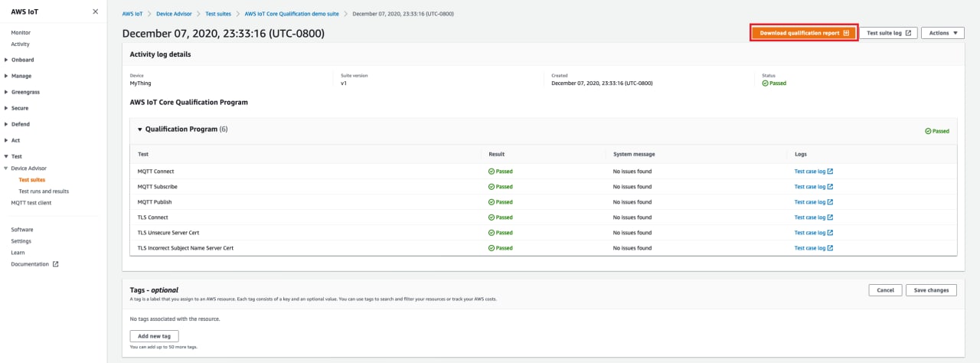Screen dimensions: 980x363
Task: Click Save changes button in Tags
Action: tap(931, 290)
